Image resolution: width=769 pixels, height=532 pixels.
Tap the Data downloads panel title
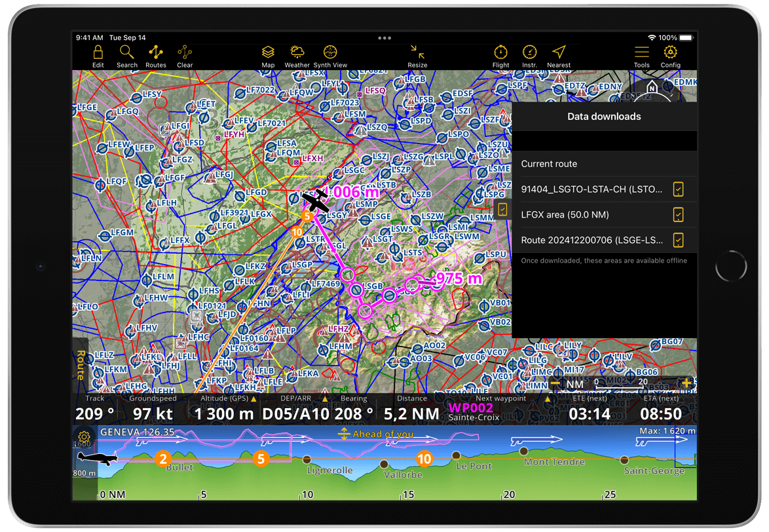pyautogui.click(x=604, y=117)
